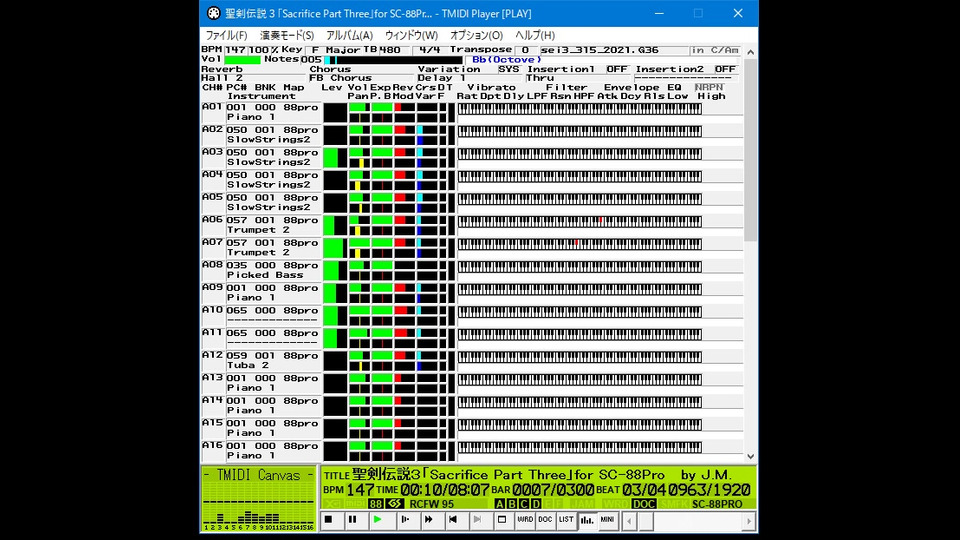Click "SlowStrings2" instrument on channel A03

(x=269, y=162)
